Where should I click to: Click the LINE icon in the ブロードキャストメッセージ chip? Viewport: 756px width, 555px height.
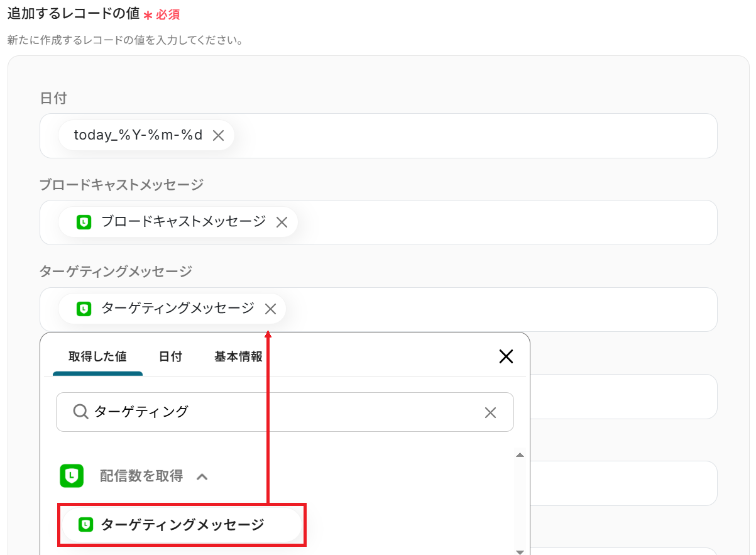[84, 222]
